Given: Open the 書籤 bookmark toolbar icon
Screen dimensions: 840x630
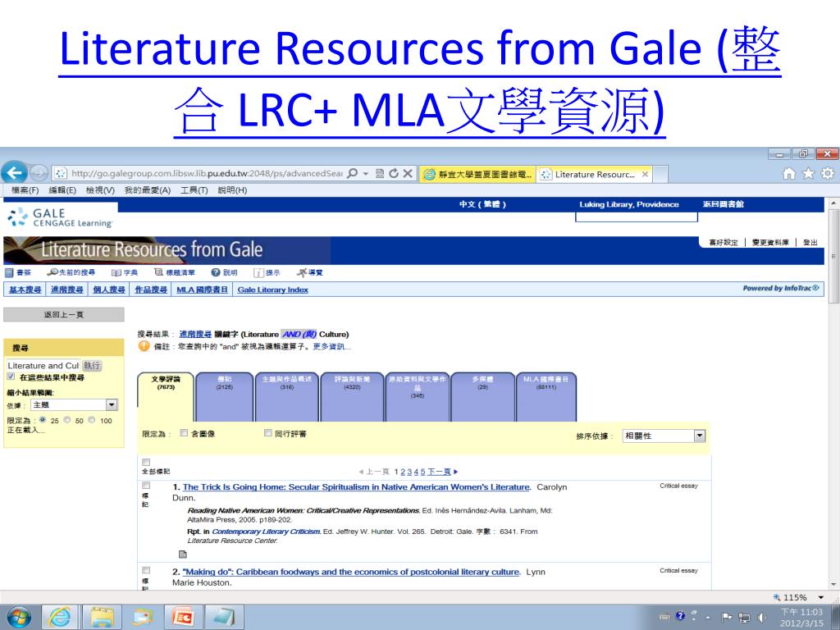Looking at the screenshot, I should pos(18,272).
